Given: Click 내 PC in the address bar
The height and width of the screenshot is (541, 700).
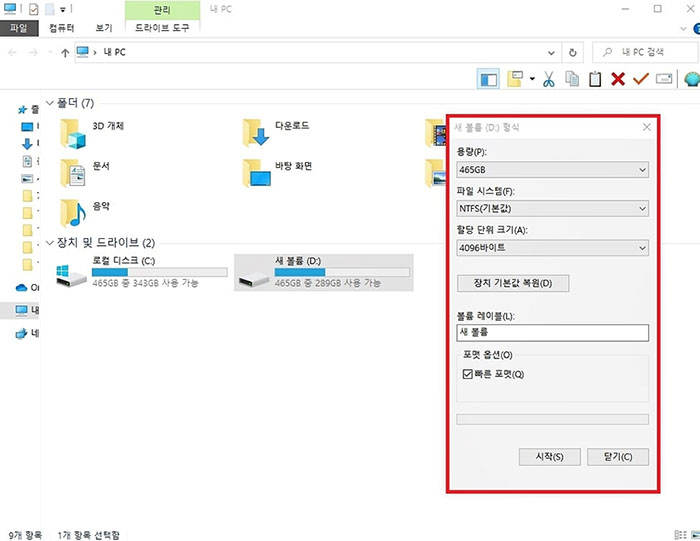Looking at the screenshot, I should 114,52.
